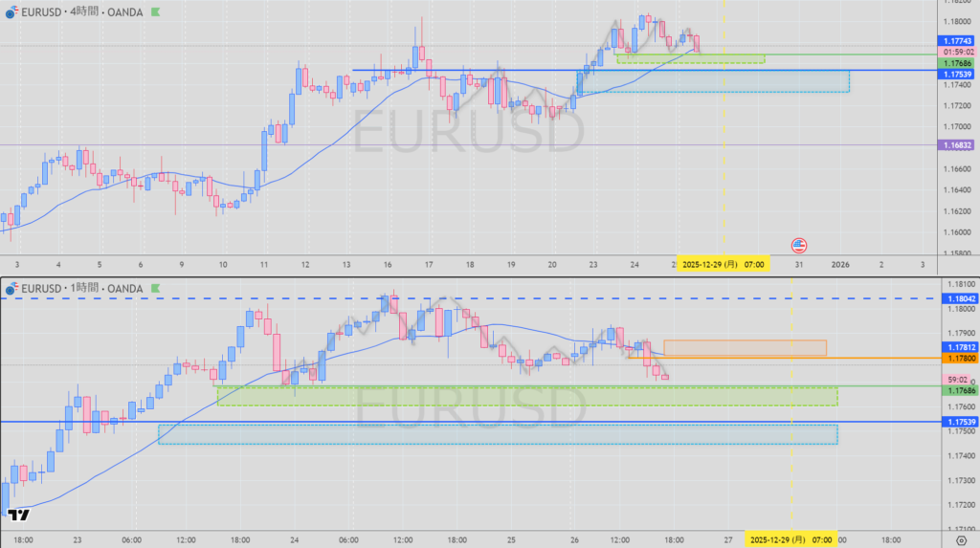980x548 pixels.
Task: Click the TradingView logo in bottom chart
Action: [x=17, y=515]
